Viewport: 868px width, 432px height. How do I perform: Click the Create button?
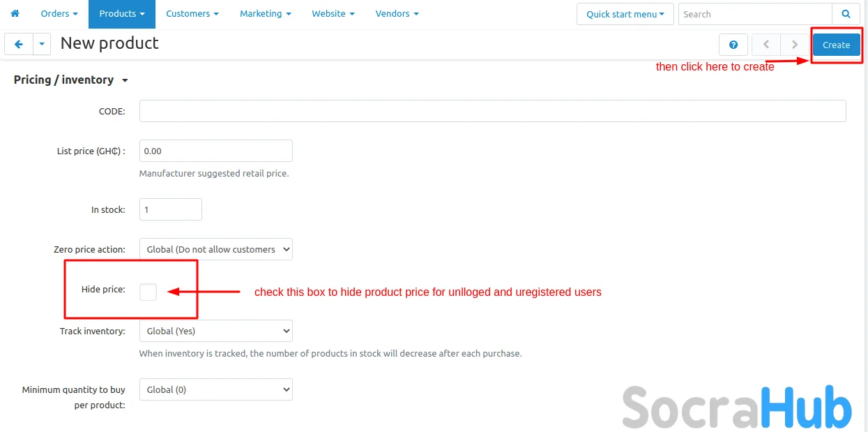(836, 45)
